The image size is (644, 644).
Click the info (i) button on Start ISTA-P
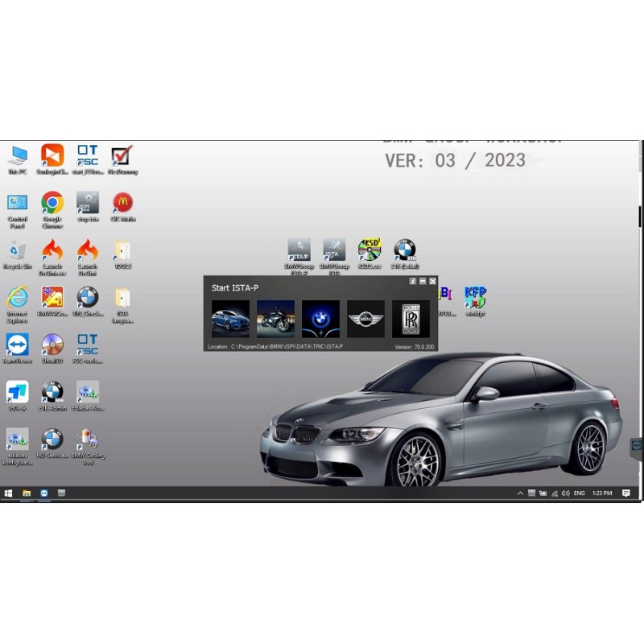tap(411, 282)
